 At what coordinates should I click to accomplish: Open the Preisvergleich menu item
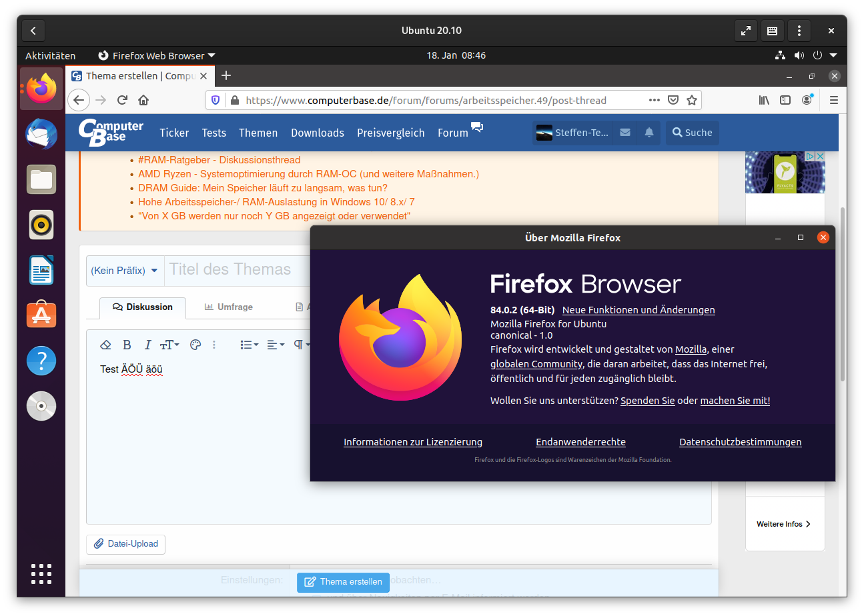click(391, 133)
